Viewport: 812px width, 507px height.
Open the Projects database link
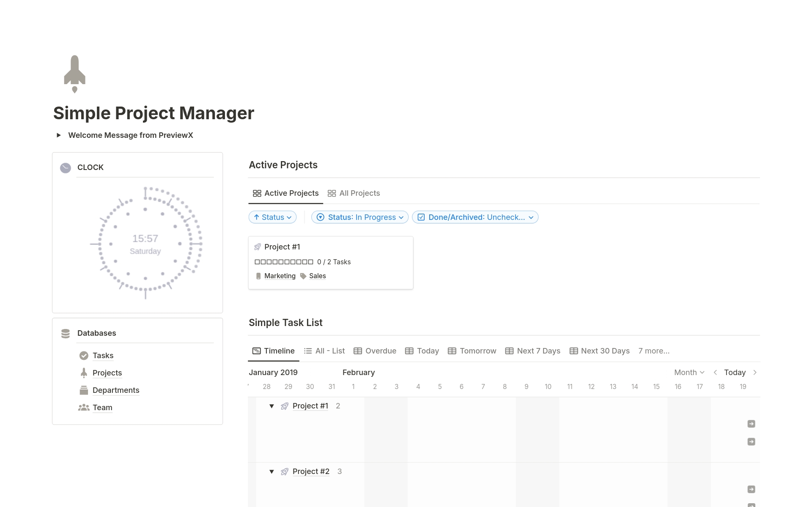tap(107, 373)
